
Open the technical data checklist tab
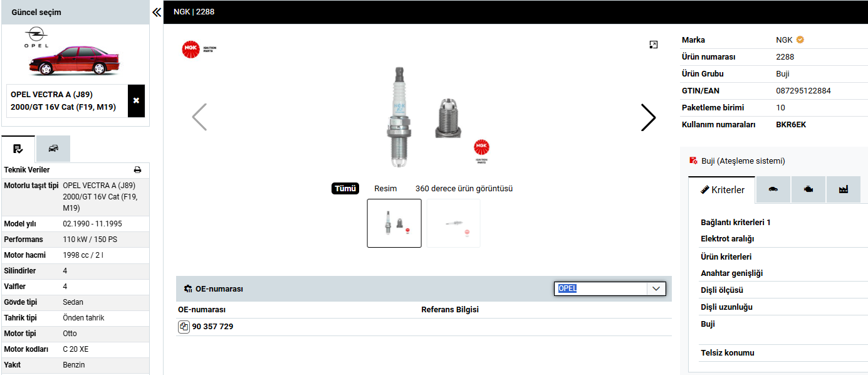point(18,149)
